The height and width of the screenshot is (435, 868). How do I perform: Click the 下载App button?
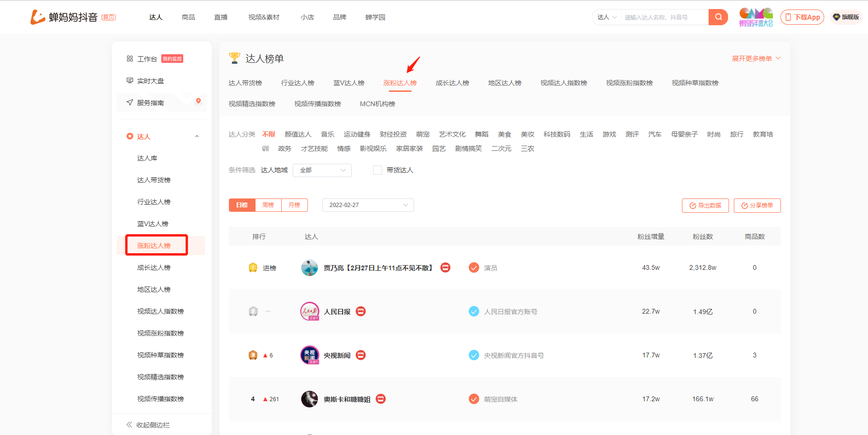(x=802, y=17)
